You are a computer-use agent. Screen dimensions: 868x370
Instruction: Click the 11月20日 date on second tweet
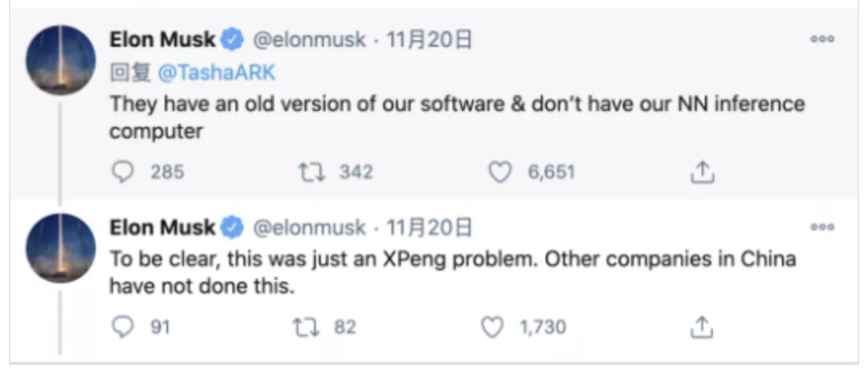(428, 228)
